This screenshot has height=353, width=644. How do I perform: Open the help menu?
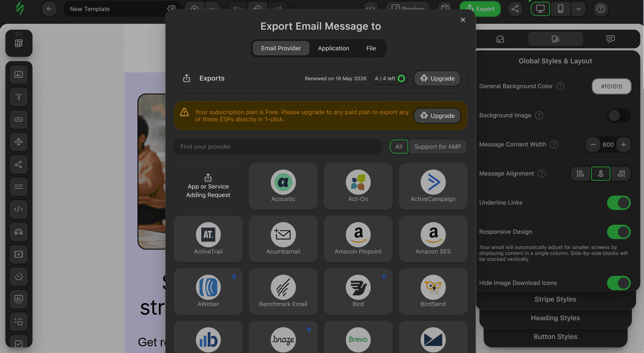601,9
